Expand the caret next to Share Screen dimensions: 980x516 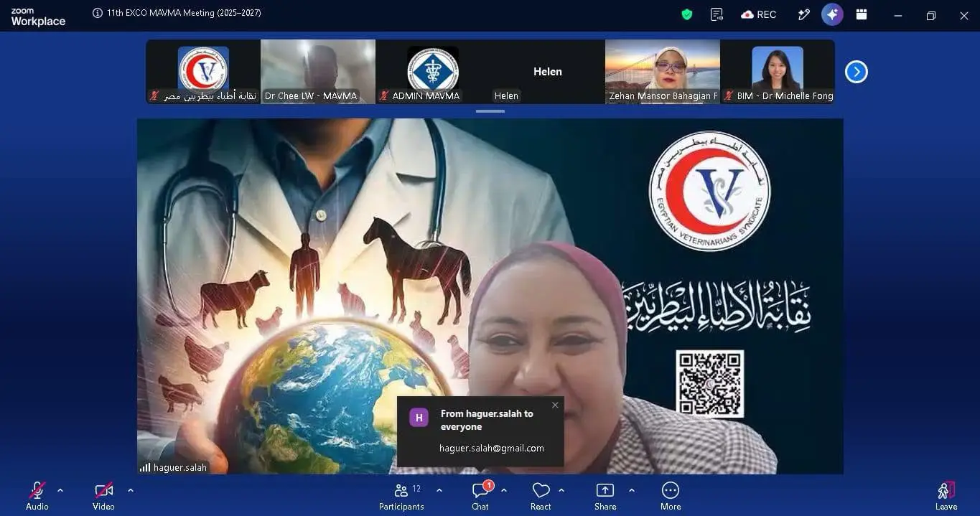click(x=632, y=491)
